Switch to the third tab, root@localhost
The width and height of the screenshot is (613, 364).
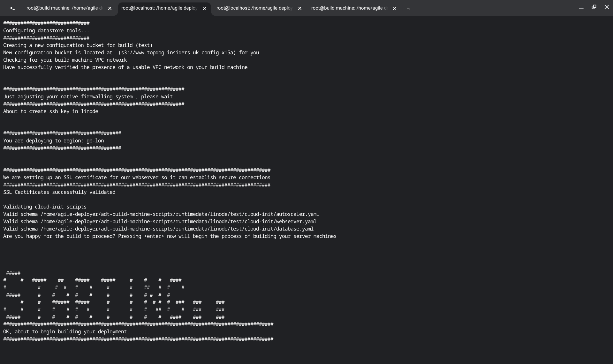click(x=254, y=8)
